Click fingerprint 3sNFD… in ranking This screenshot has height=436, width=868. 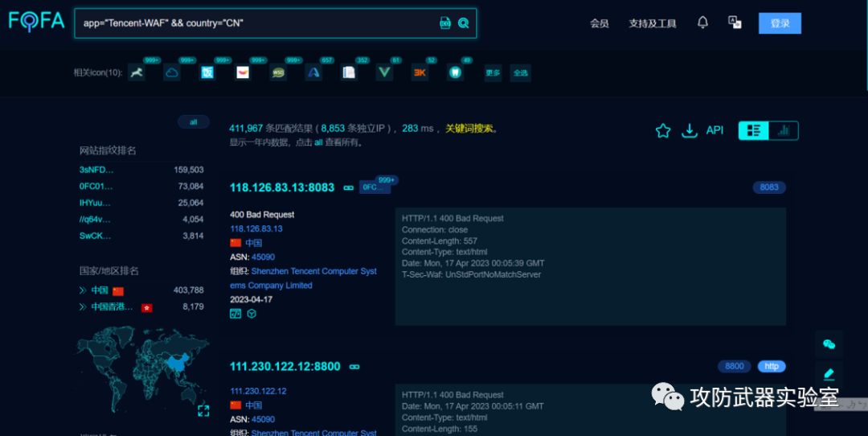click(x=96, y=170)
